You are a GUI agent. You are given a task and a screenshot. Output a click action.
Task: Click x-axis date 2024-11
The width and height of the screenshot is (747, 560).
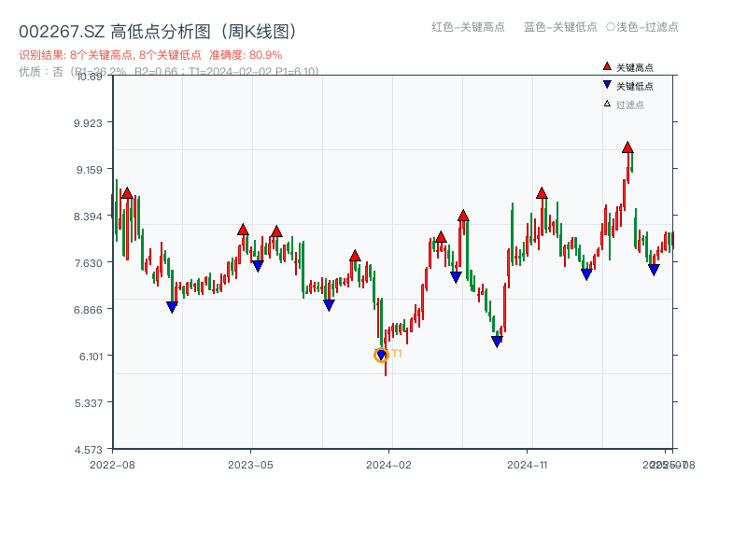pos(527,465)
